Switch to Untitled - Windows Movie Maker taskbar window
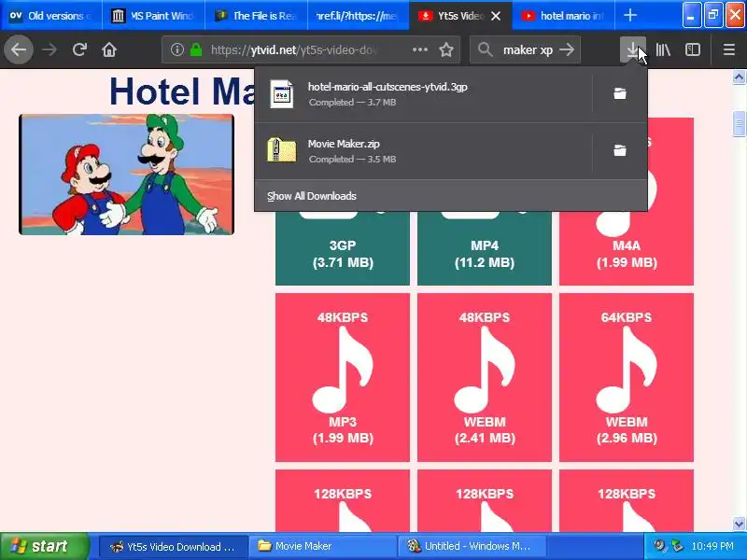 click(472, 546)
